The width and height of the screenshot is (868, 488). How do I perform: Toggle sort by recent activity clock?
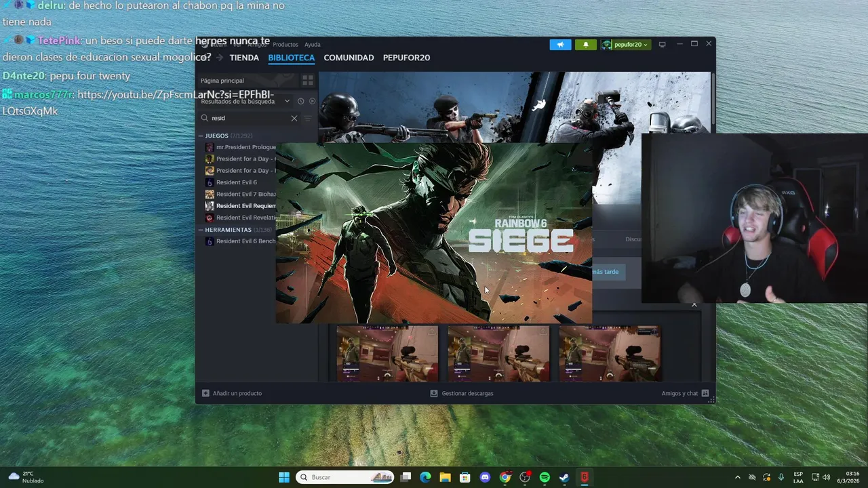300,101
